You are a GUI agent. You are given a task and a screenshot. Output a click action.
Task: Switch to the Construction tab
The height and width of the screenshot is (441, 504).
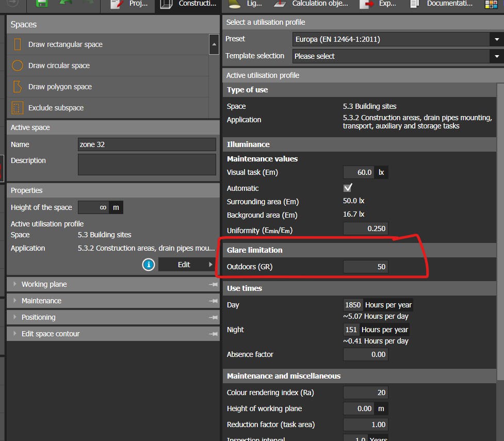[188, 4]
